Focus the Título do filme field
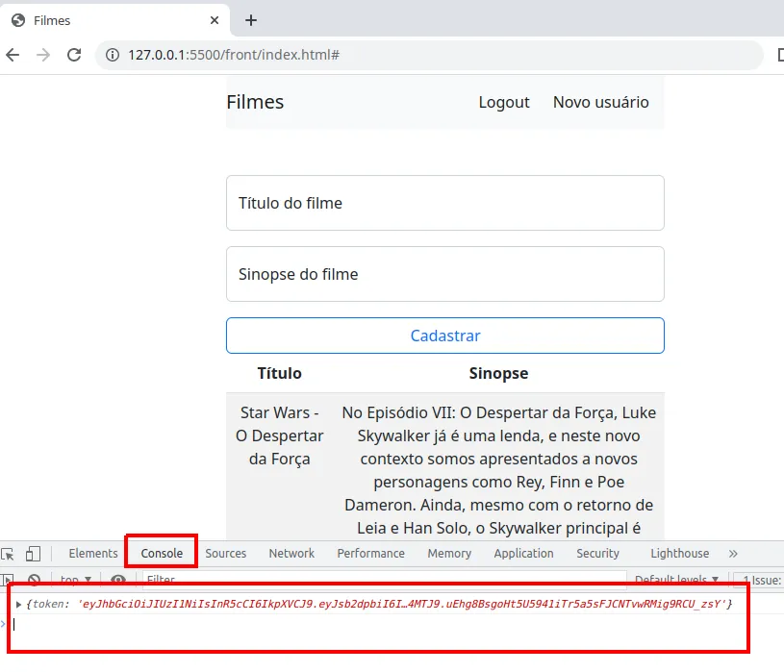 [x=445, y=203]
